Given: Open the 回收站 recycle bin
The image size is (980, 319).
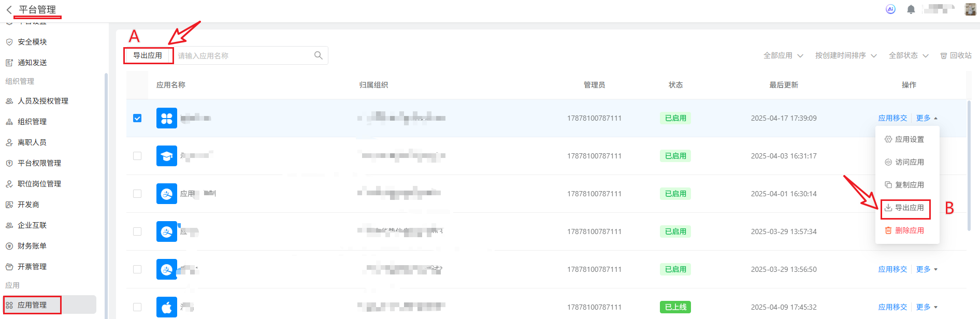Looking at the screenshot, I should click(x=956, y=55).
